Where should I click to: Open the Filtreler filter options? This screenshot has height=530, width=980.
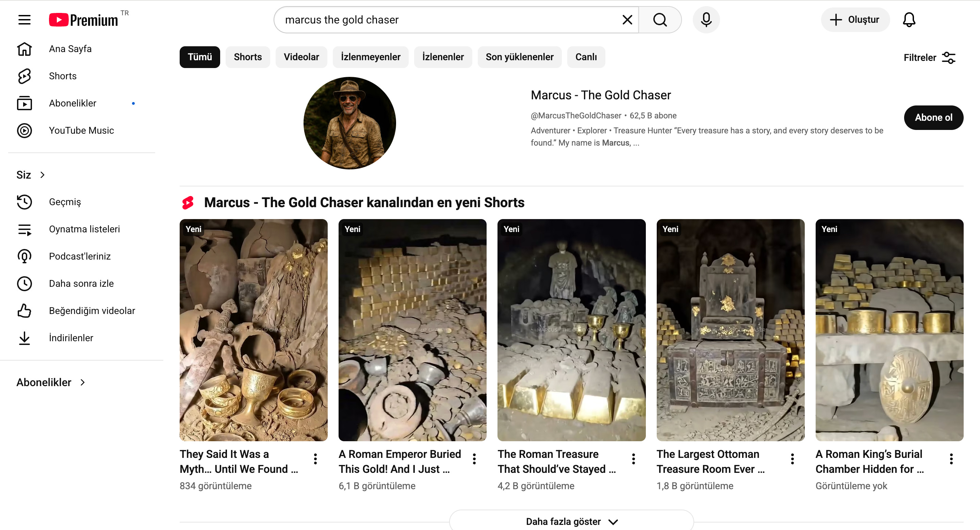929,57
